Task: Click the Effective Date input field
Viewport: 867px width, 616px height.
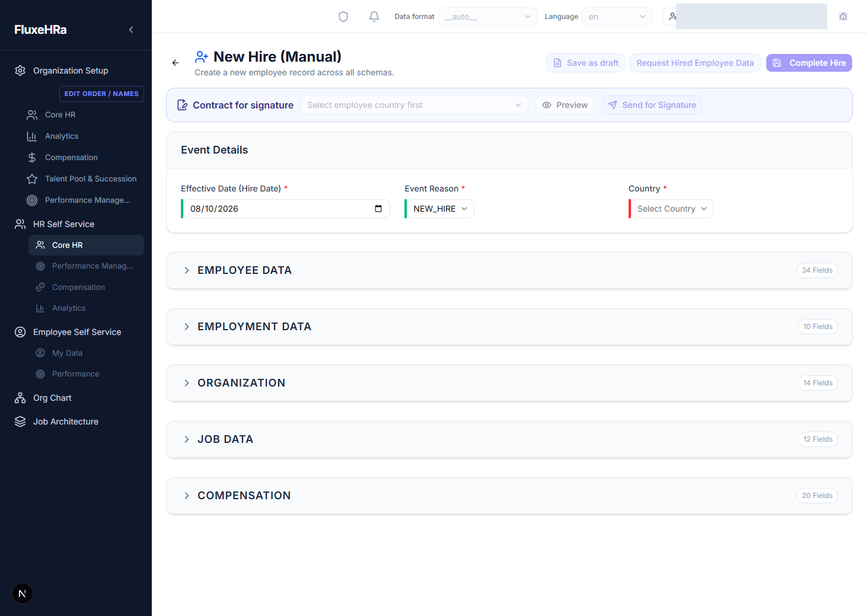Action: pos(286,209)
